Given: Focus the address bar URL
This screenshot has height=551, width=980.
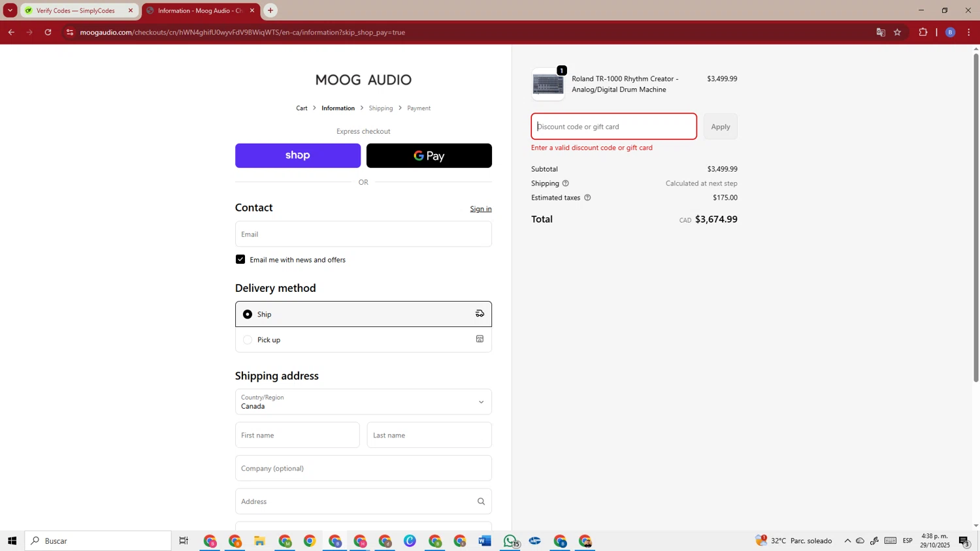Looking at the screenshot, I should point(242,32).
